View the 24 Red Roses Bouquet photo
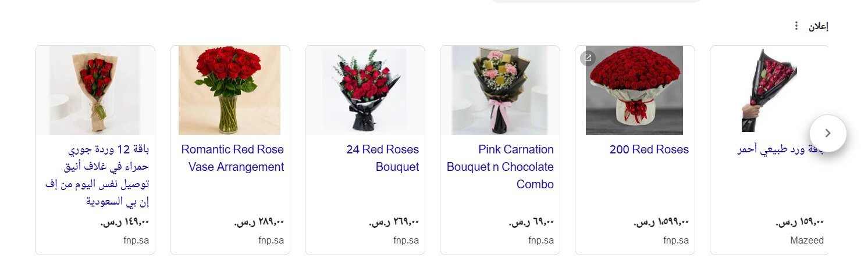Viewport: 868px width, 272px height. tap(365, 90)
